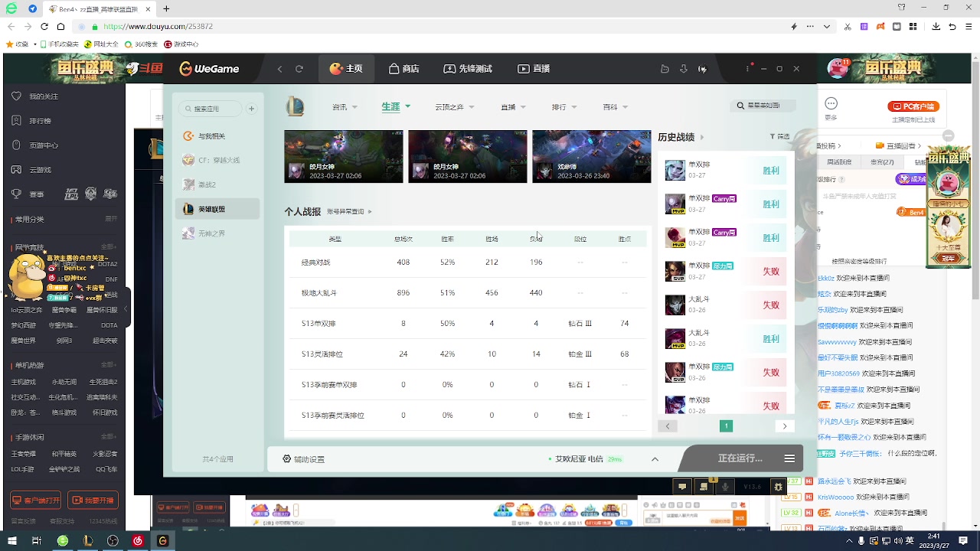Click the 搜索应用 search field
This screenshot has height=551, width=980.
(211, 109)
